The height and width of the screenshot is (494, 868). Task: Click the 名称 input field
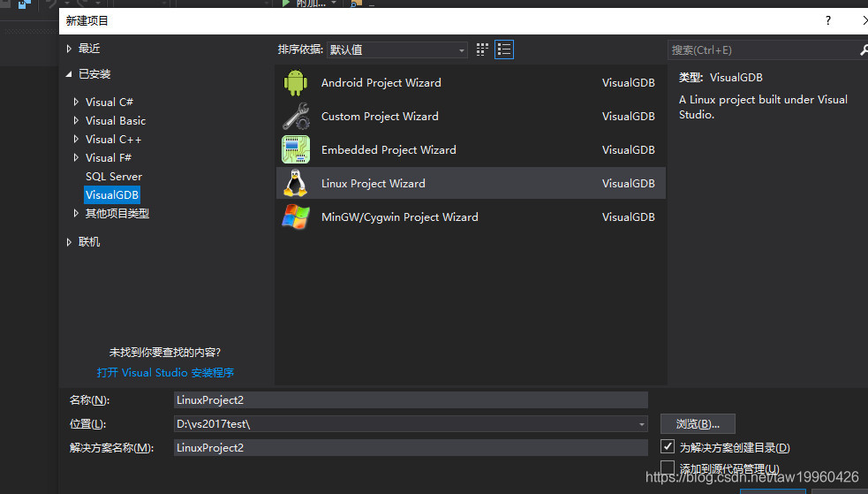click(x=411, y=399)
